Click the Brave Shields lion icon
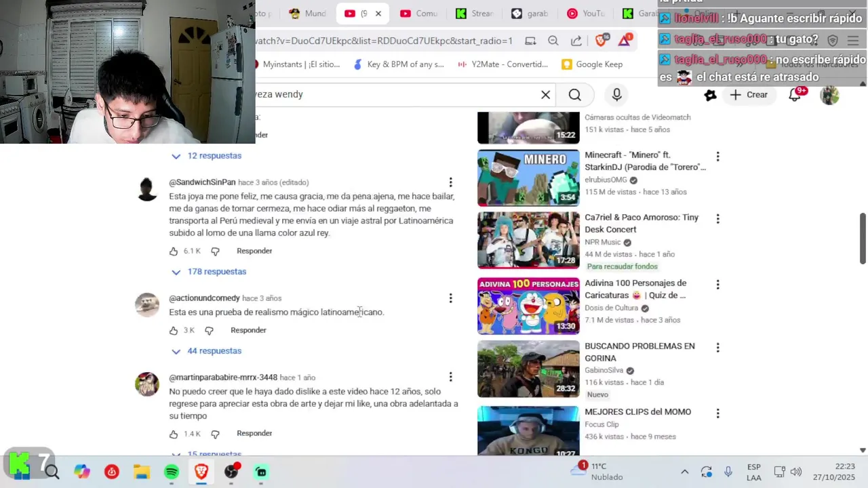 tap(601, 41)
